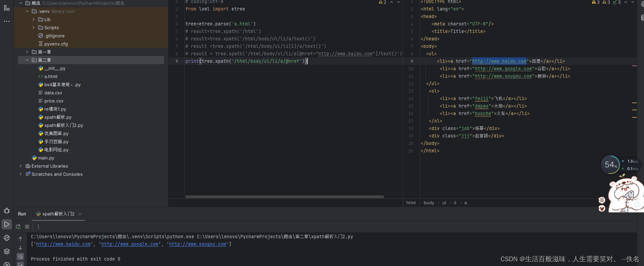This screenshot has width=644, height=266.
Task: Expand the Lib folder
Action: coord(34,19)
